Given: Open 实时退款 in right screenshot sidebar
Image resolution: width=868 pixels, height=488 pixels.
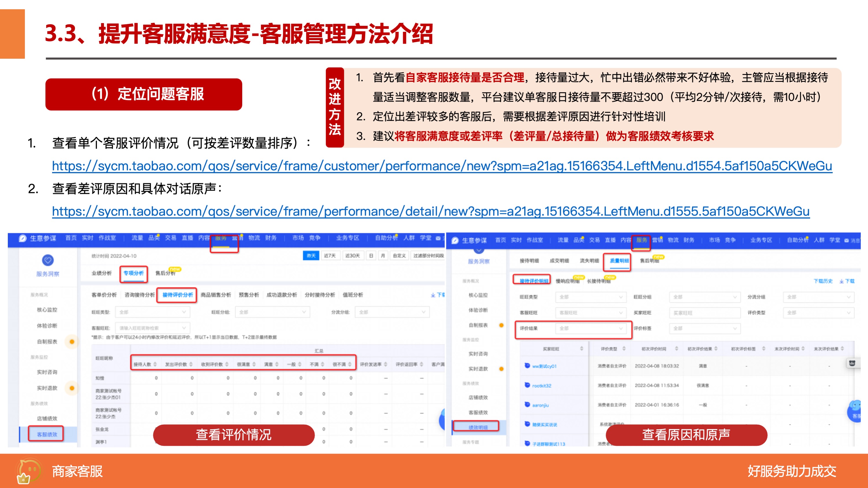Looking at the screenshot, I should point(478,369).
